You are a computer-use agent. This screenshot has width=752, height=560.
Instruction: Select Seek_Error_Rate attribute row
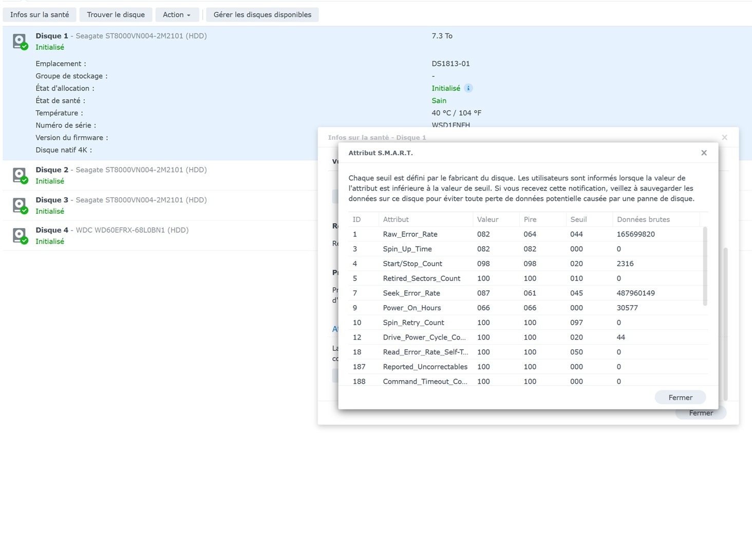(525, 293)
